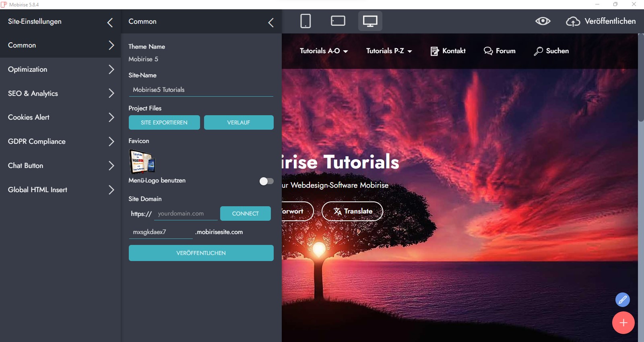Click the red plus add-block button
This screenshot has width=644, height=342.
623,323
